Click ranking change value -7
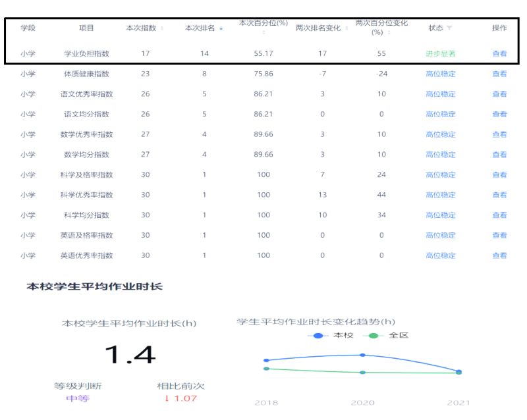 pyautogui.click(x=322, y=74)
